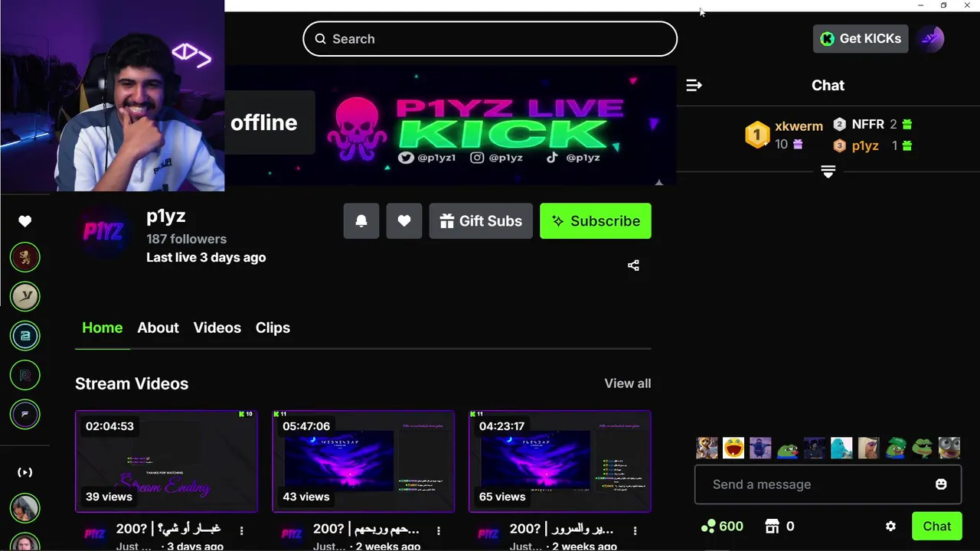Select the blue blob creature emote
Image resolution: width=980 pixels, height=551 pixels.
click(841, 448)
